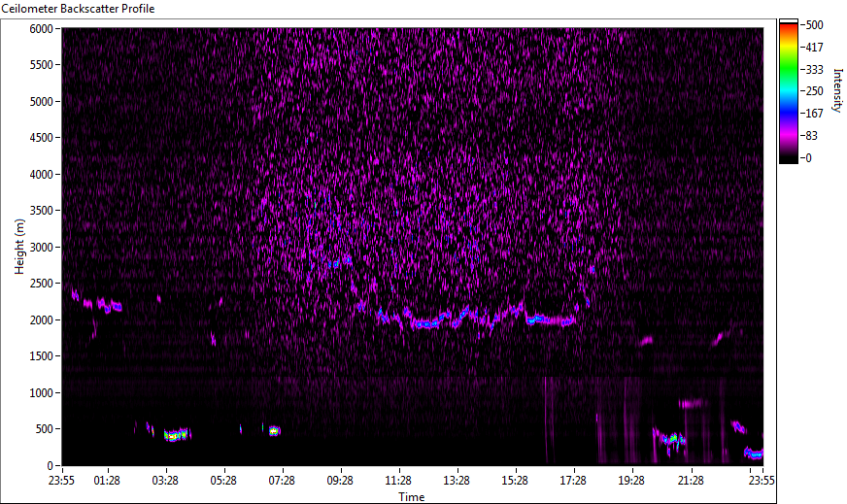847x504 pixels.
Task: Select the 11:28 time scale label
Action: [398, 480]
